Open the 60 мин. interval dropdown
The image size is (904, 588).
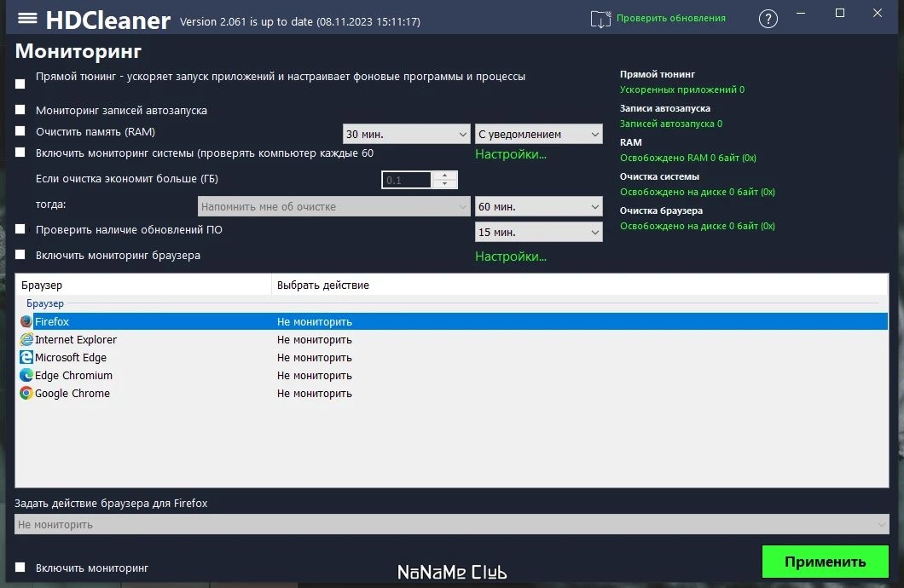click(x=538, y=206)
